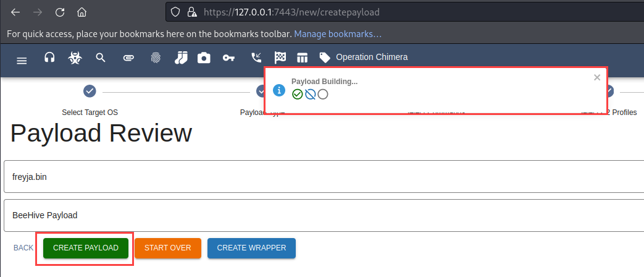Image resolution: width=644 pixels, height=277 pixels.
Task: Open the table layout icon
Action: pos(302,58)
